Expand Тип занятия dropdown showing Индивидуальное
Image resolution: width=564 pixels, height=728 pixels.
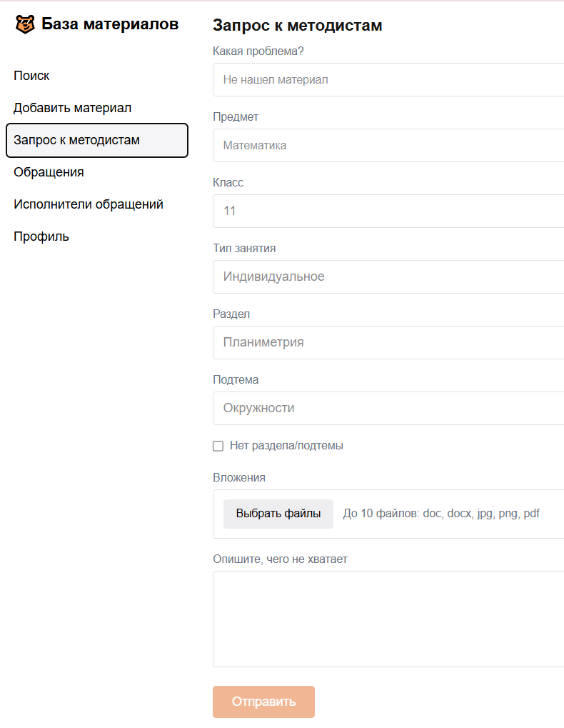tap(388, 276)
